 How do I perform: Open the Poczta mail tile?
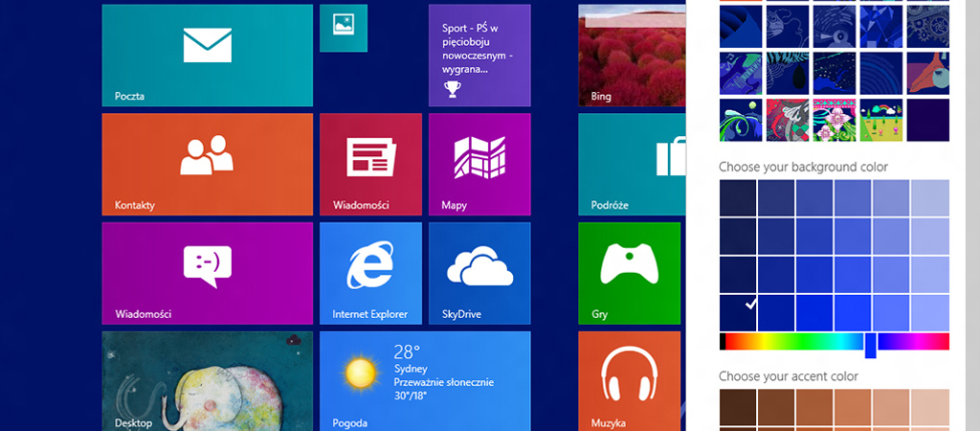[208, 55]
